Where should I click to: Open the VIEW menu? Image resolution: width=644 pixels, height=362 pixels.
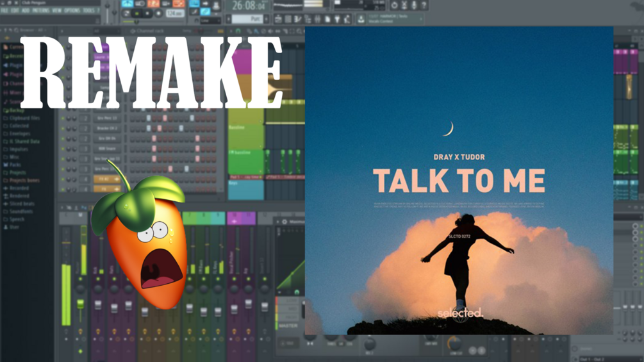(56, 10)
